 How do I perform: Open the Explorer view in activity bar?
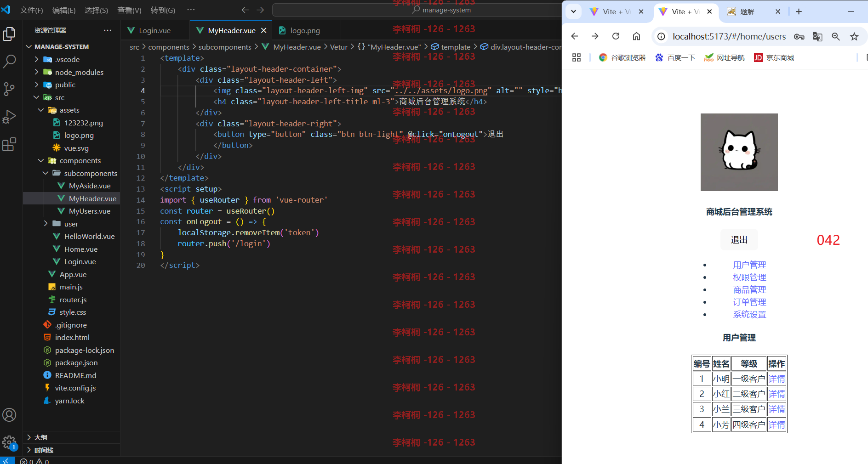click(x=9, y=34)
